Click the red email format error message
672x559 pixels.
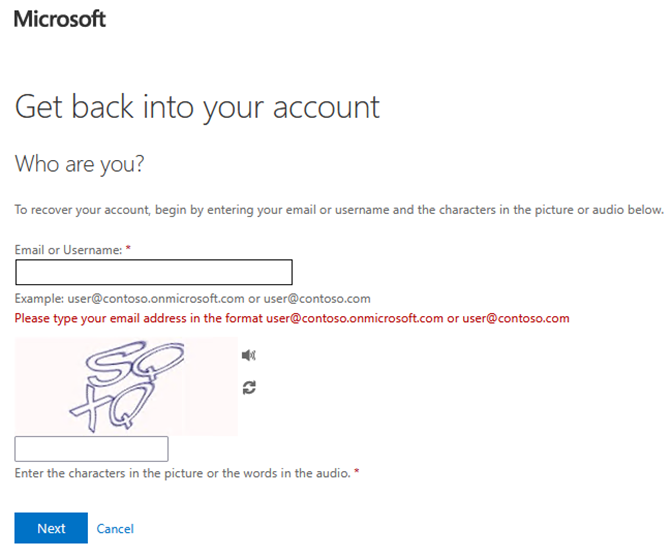292,319
